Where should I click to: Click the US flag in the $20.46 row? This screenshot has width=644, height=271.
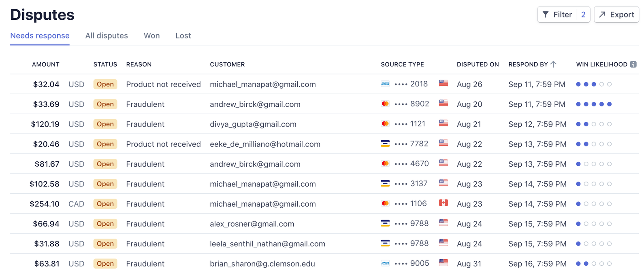(444, 143)
